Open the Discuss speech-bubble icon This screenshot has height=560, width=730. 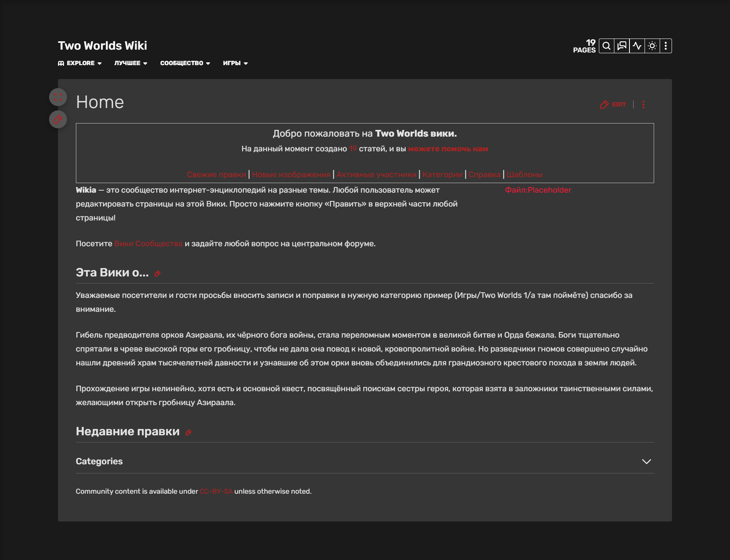622,46
